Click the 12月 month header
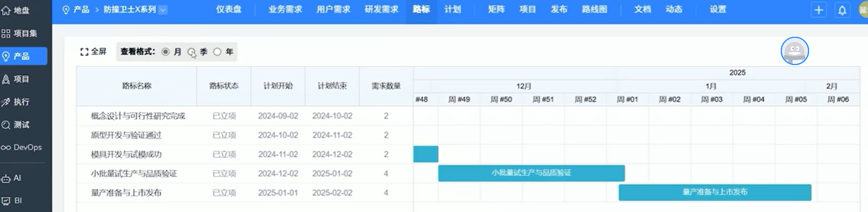Viewport: 868px width, 212px height. tap(524, 86)
